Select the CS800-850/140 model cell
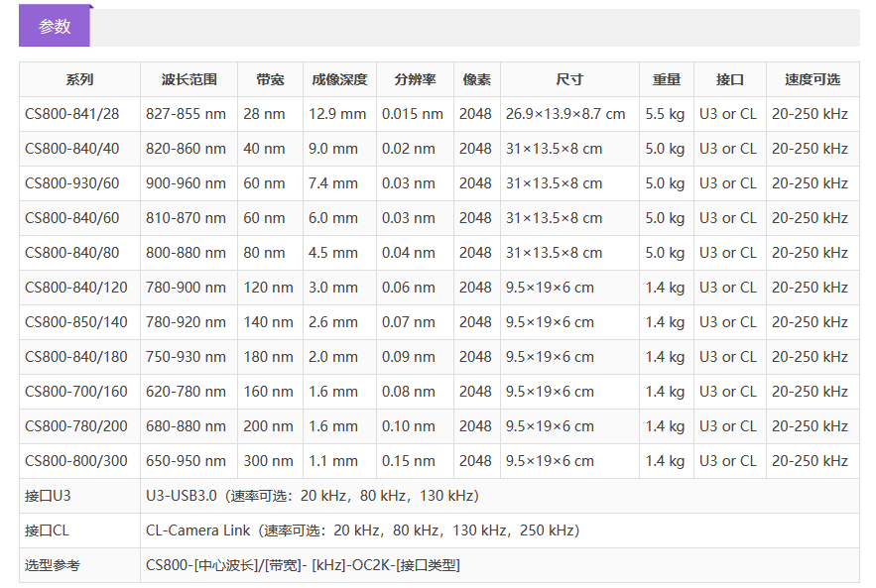This screenshot has width=876, height=588. (x=76, y=322)
